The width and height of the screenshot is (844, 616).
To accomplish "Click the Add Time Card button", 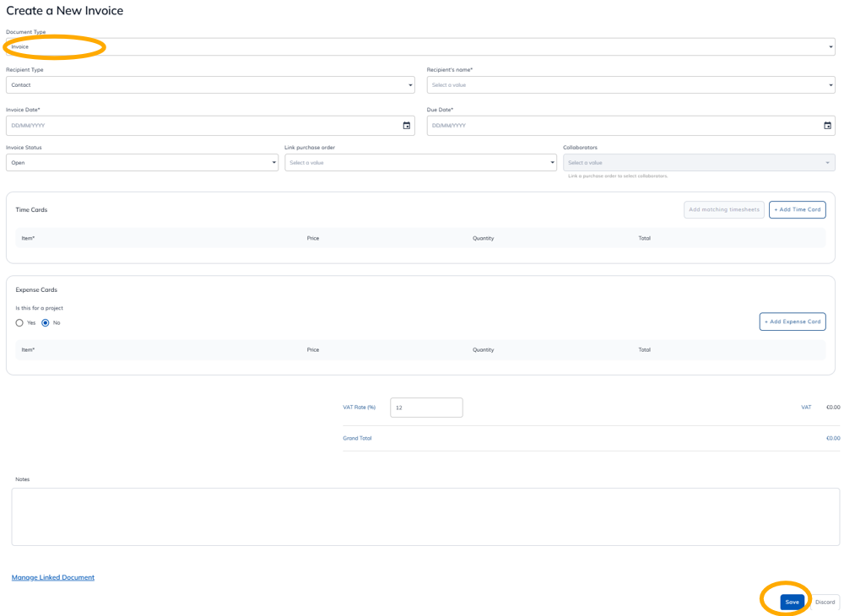I will tap(798, 210).
